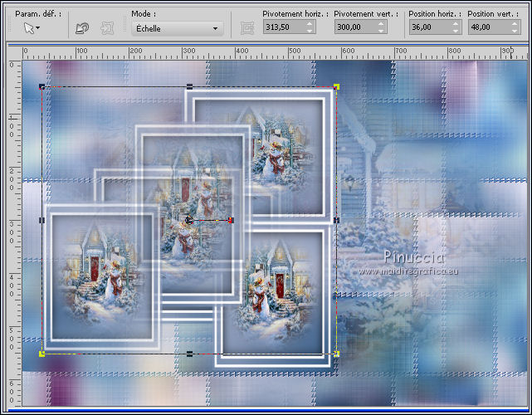Click the Position horiz. value field

pos(430,27)
